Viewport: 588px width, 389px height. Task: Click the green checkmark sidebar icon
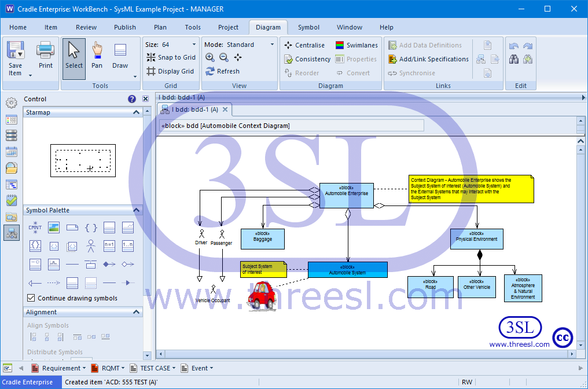pos(12,200)
